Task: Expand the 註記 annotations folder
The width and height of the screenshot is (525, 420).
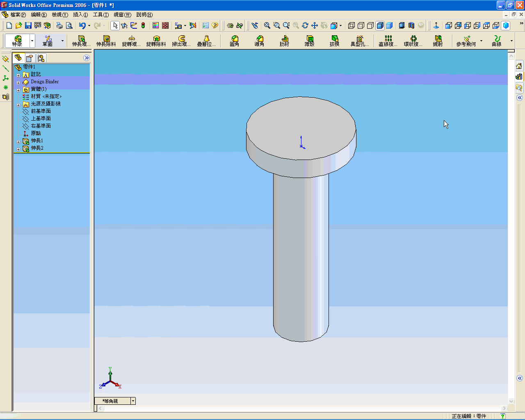Action: point(18,75)
